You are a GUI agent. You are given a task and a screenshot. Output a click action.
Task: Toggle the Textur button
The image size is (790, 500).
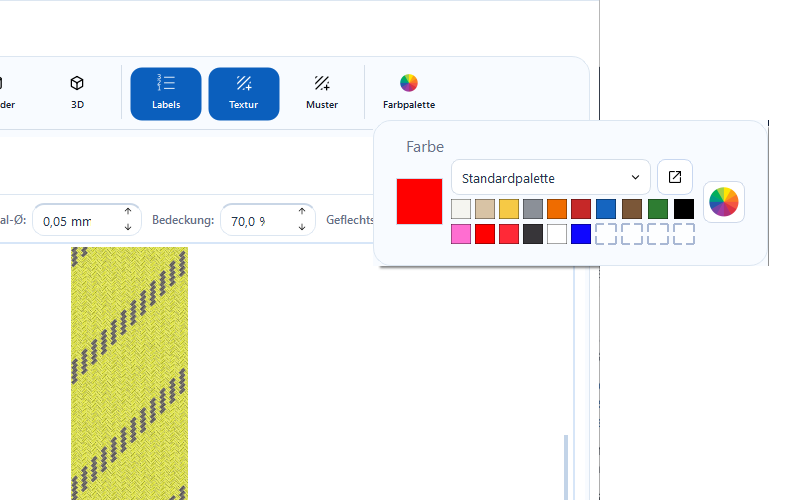244,94
